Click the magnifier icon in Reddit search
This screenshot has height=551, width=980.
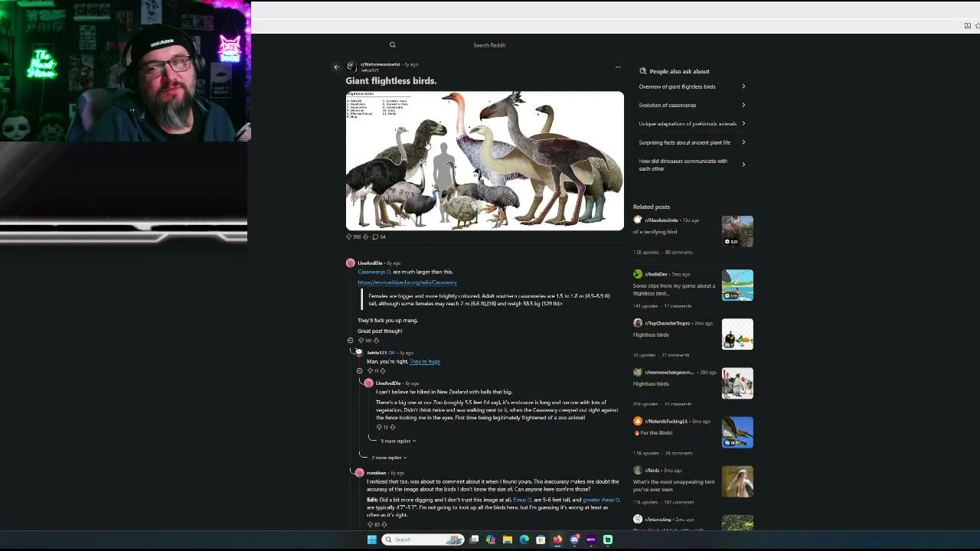click(x=392, y=45)
